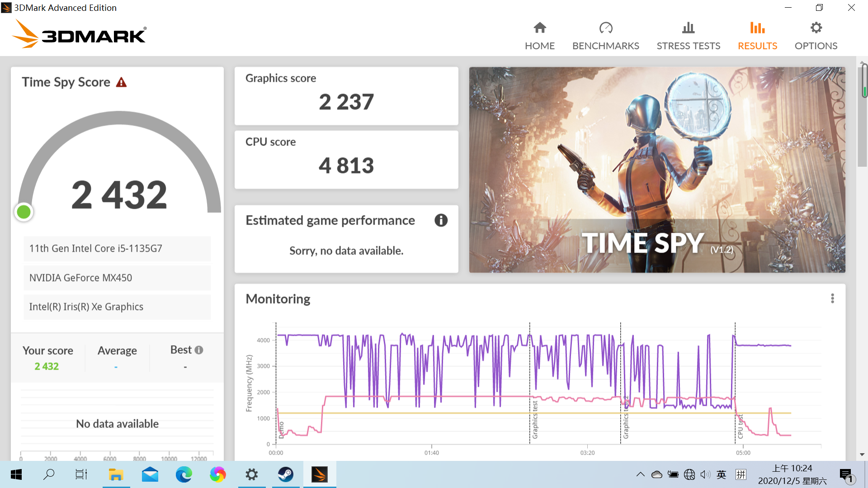Click the green score gauge marker
The width and height of the screenshot is (868, 488).
point(24,211)
